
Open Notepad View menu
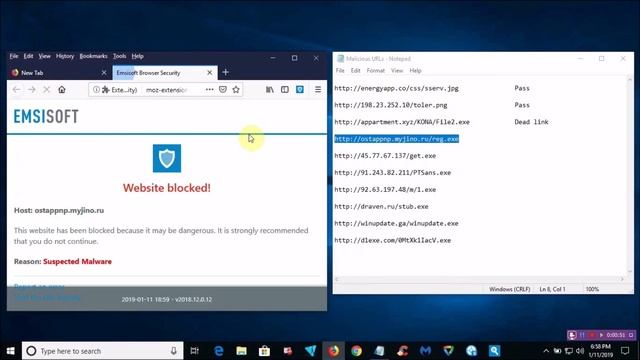(397, 71)
